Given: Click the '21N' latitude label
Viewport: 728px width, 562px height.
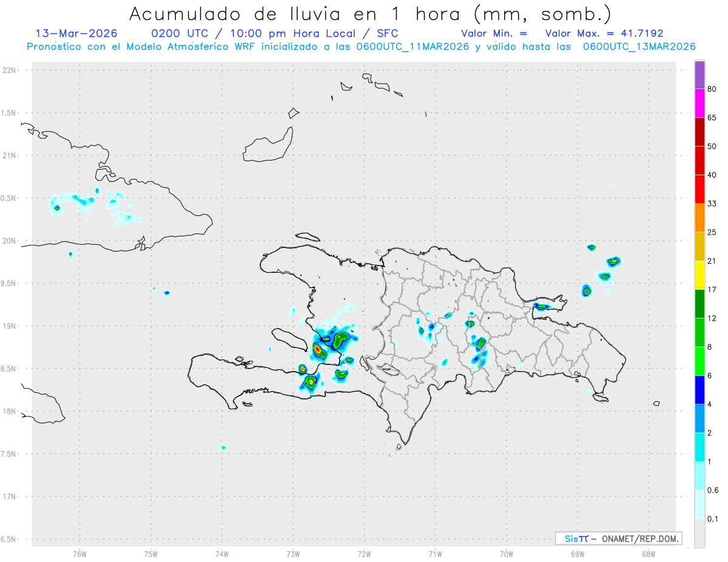Looking at the screenshot, I should (10, 156).
